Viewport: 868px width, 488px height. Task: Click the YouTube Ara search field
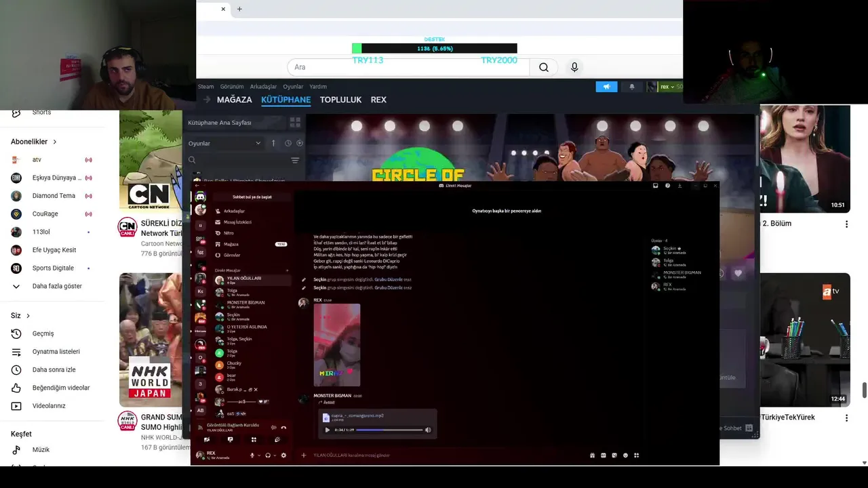pyautogui.click(x=410, y=67)
